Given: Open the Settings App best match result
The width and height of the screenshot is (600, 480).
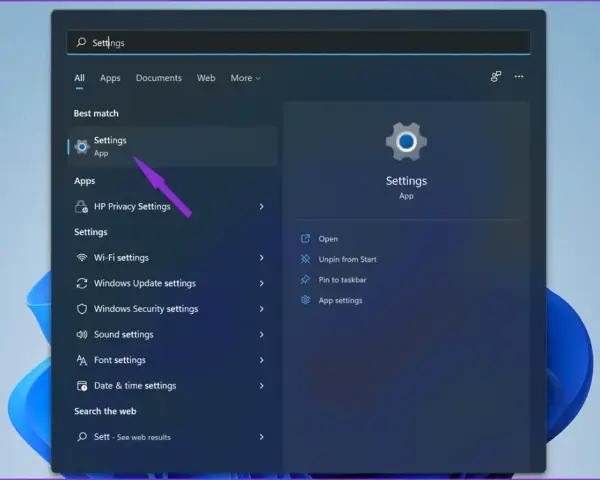Looking at the screenshot, I should coord(173,147).
